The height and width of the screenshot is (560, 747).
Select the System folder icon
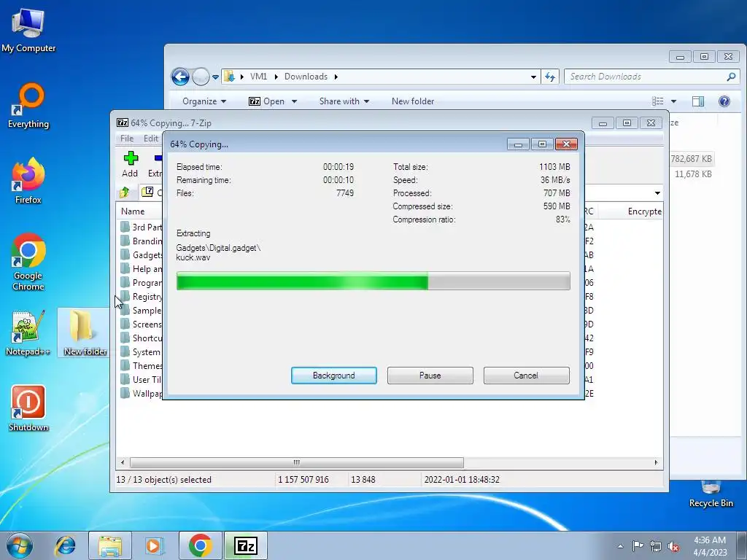pyautogui.click(x=125, y=352)
